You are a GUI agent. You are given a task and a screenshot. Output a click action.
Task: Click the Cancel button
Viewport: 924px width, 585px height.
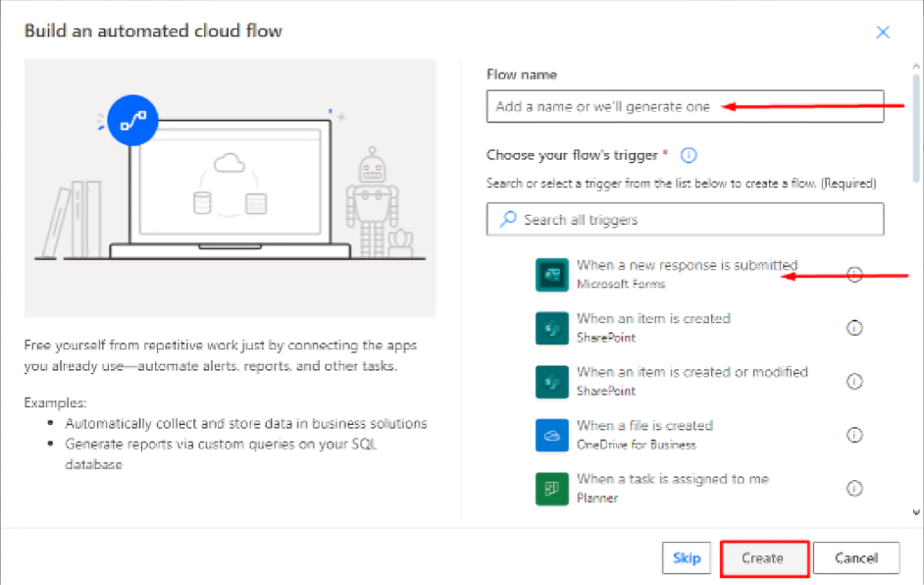click(856, 558)
